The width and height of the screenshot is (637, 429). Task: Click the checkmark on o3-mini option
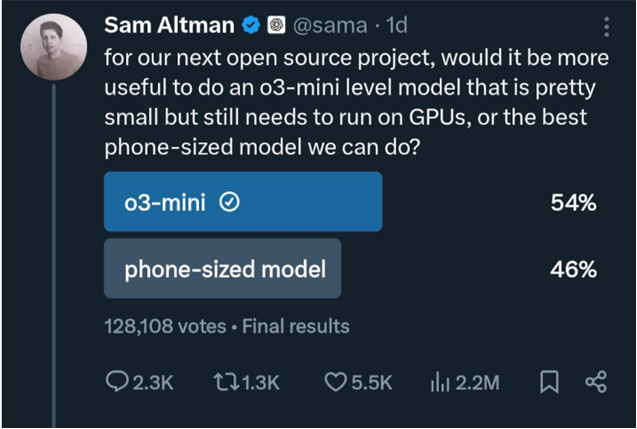point(228,202)
